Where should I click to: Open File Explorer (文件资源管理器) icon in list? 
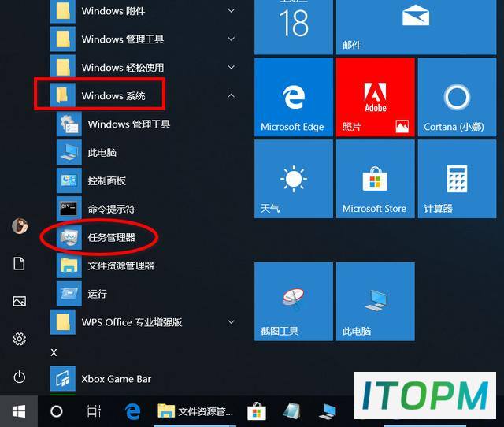point(69,265)
